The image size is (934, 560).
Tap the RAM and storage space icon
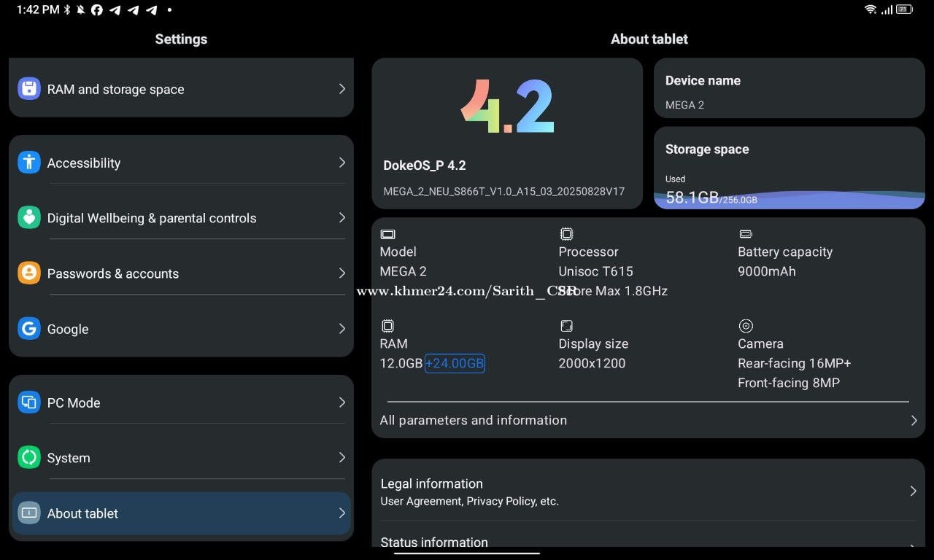[x=29, y=89]
